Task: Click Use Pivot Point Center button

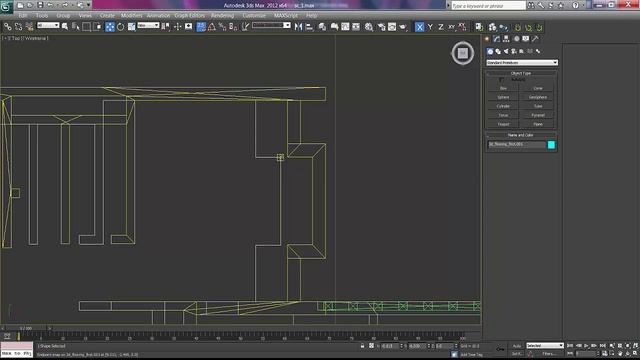Action: 166,27
